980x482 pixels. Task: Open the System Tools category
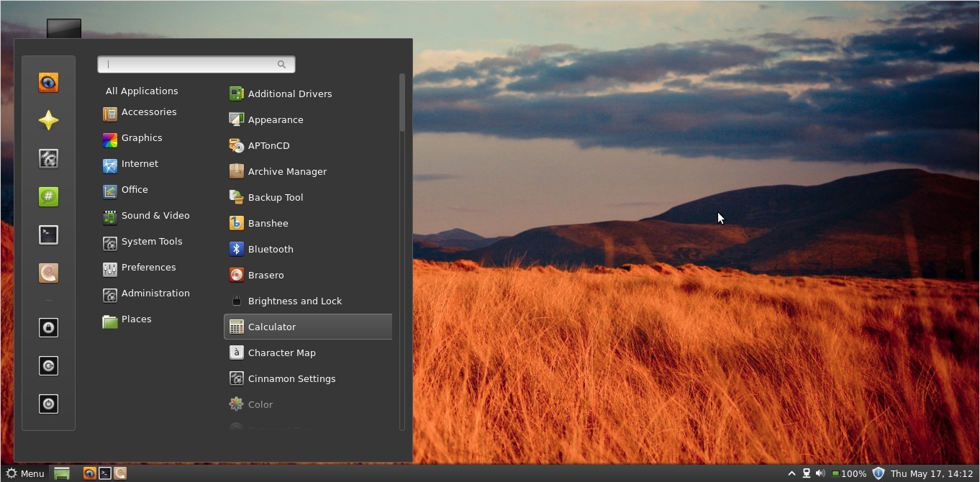(151, 241)
